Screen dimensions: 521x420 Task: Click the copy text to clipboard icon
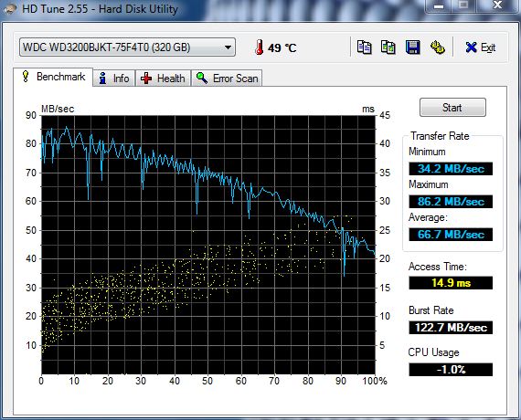[x=364, y=47]
